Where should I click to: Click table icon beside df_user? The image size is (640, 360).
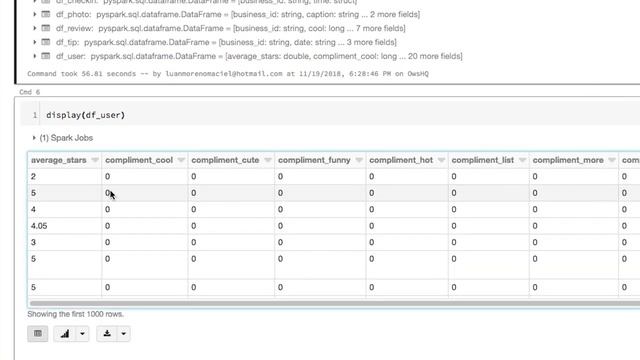tap(46, 56)
